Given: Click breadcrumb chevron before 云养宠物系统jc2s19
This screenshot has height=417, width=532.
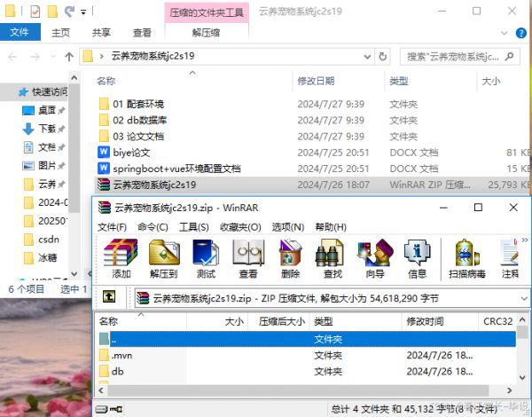Looking at the screenshot, I should point(101,57).
